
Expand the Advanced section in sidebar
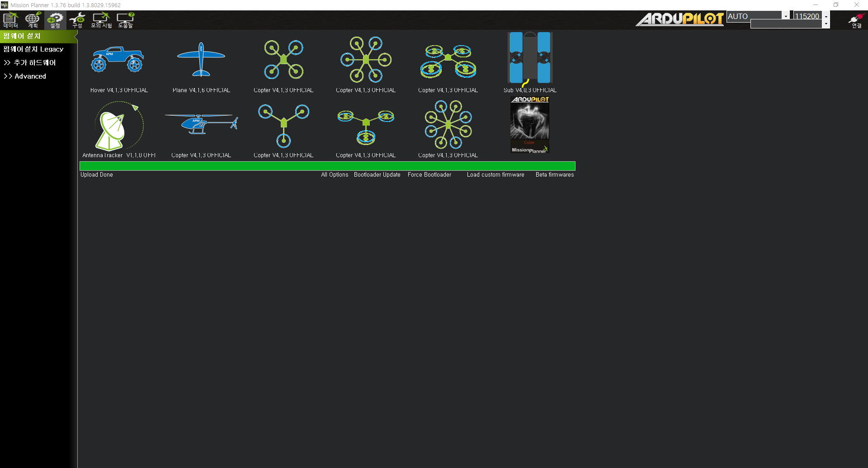pyautogui.click(x=25, y=76)
